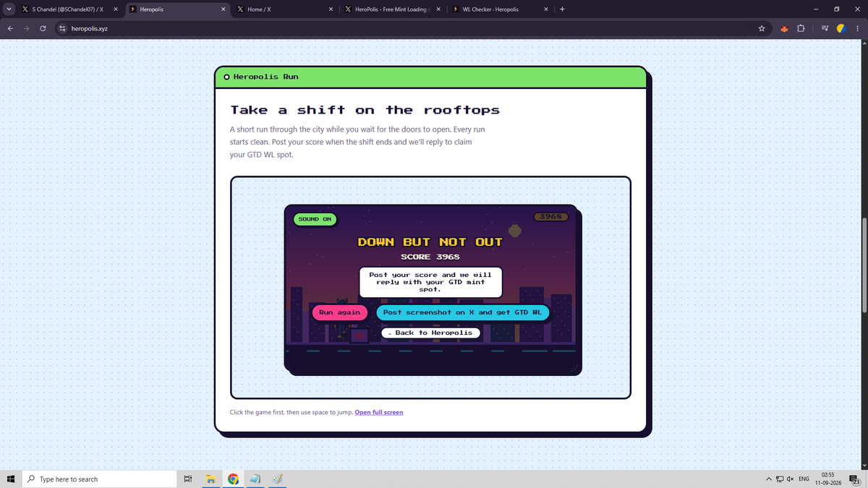Click the Type here to search box
The width and height of the screenshot is (868, 488).
(x=98, y=479)
